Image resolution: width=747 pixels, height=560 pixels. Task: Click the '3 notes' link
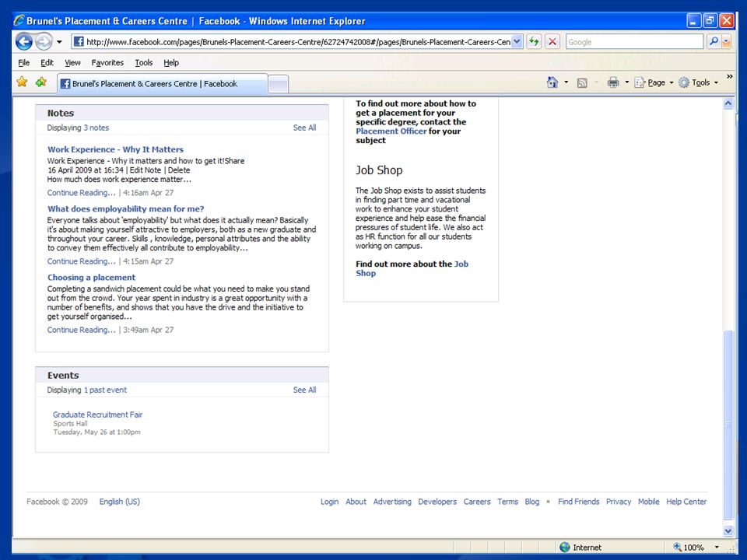96,128
